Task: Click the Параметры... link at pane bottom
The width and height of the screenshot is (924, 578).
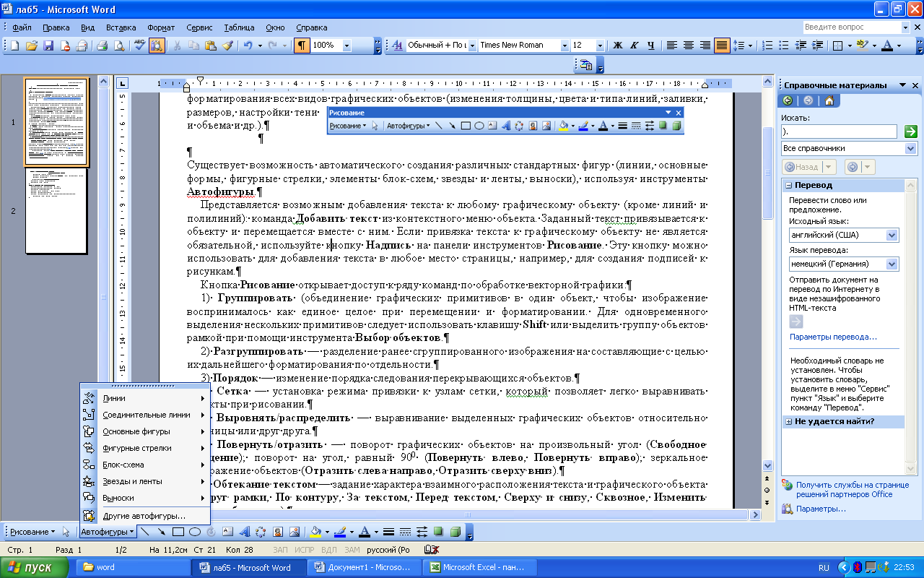Action: point(821,509)
